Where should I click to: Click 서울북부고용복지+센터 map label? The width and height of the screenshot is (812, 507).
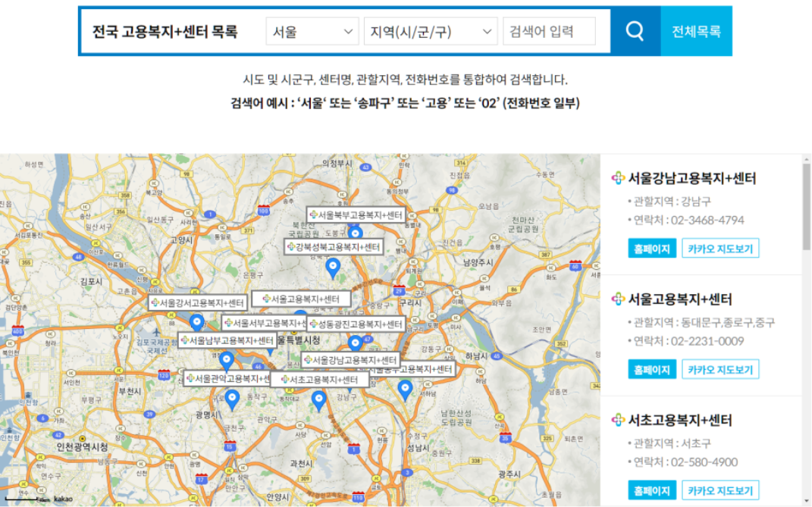pyautogui.click(x=356, y=214)
